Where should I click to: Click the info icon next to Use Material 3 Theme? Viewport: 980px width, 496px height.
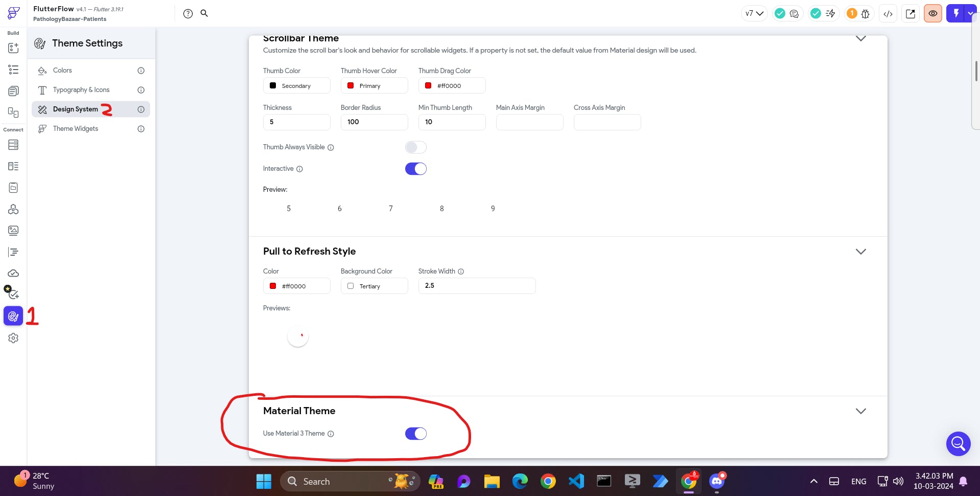coord(331,434)
